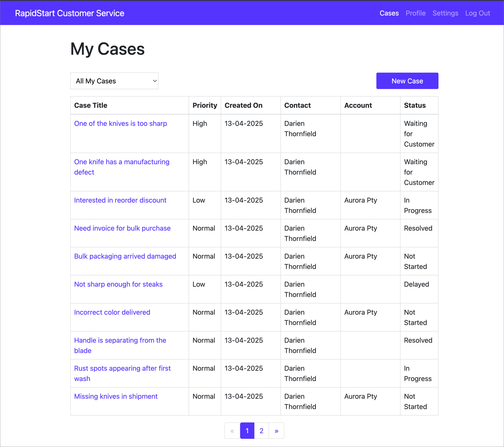Open case 'One of the knives is too sharp'
The image size is (504, 447).
pyautogui.click(x=120, y=123)
